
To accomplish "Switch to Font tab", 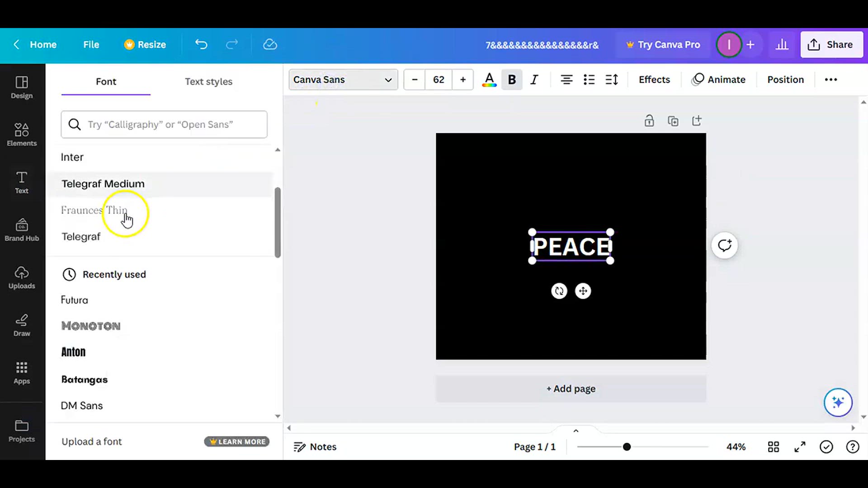I will click(x=106, y=81).
